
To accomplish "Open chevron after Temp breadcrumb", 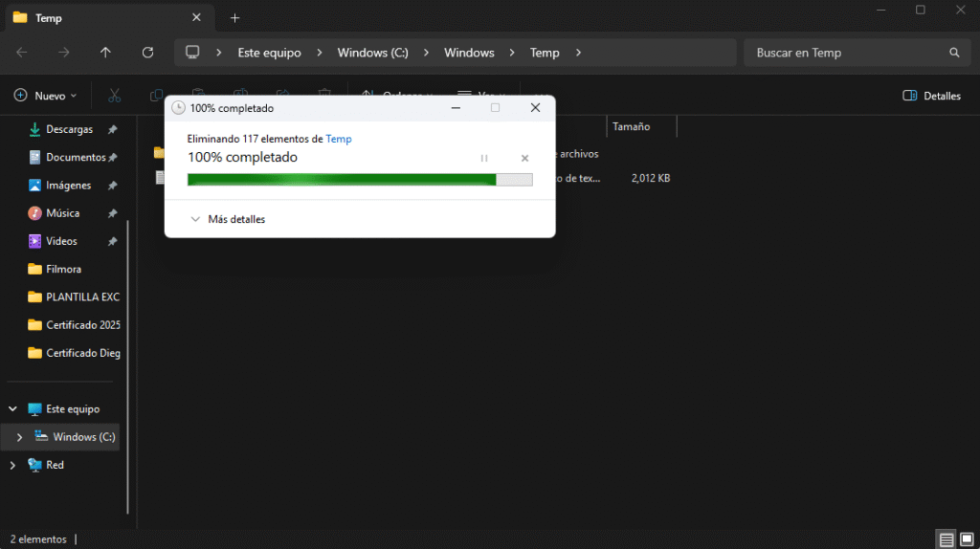I will click(x=578, y=53).
